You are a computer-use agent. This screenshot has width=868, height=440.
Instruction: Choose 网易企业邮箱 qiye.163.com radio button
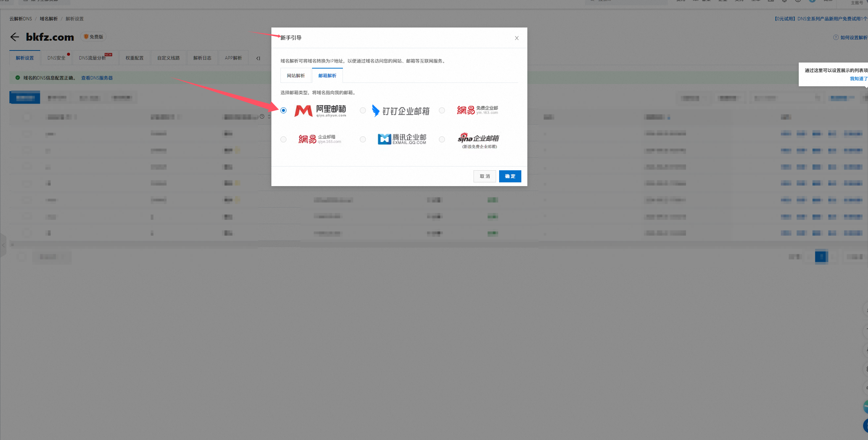click(283, 139)
